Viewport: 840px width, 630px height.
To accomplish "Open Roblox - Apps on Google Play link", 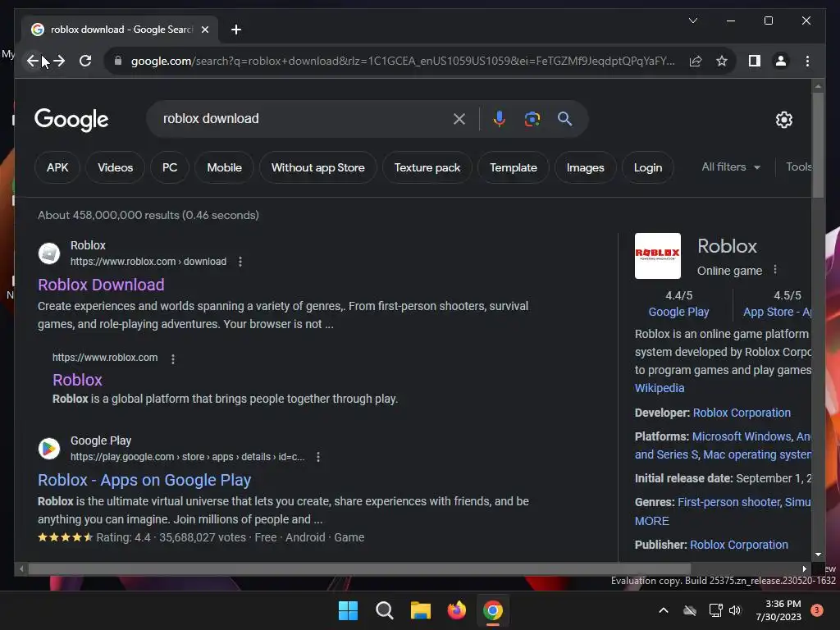I will (144, 481).
